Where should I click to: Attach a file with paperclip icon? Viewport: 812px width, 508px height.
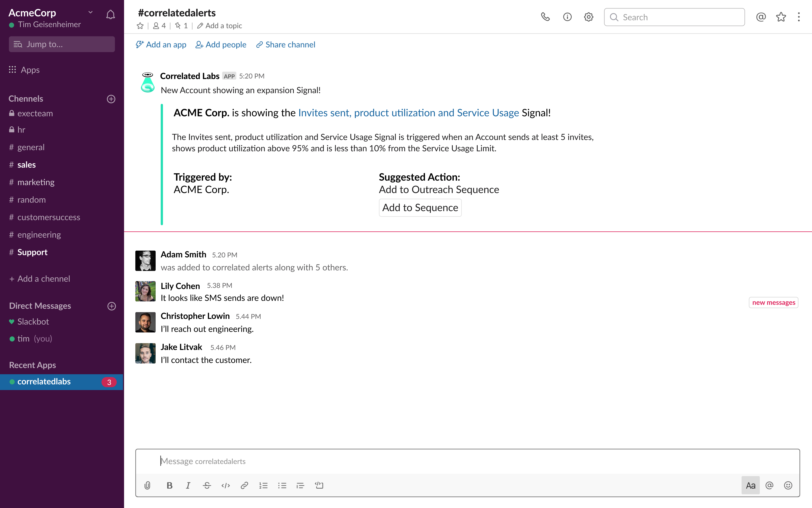click(x=147, y=485)
